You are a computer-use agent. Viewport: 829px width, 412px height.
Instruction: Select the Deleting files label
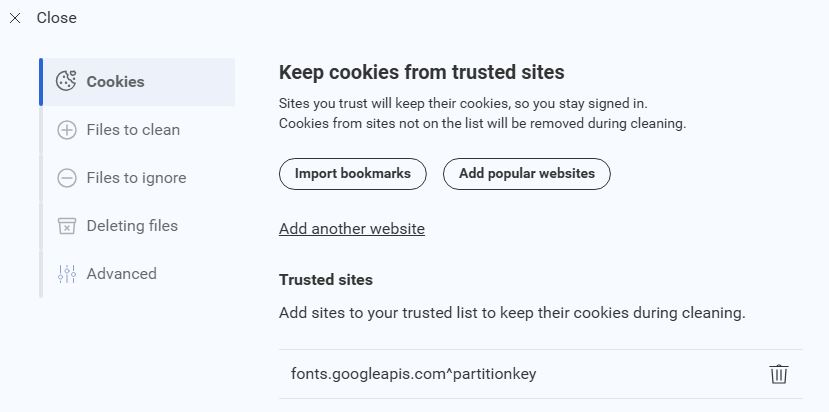(x=132, y=226)
